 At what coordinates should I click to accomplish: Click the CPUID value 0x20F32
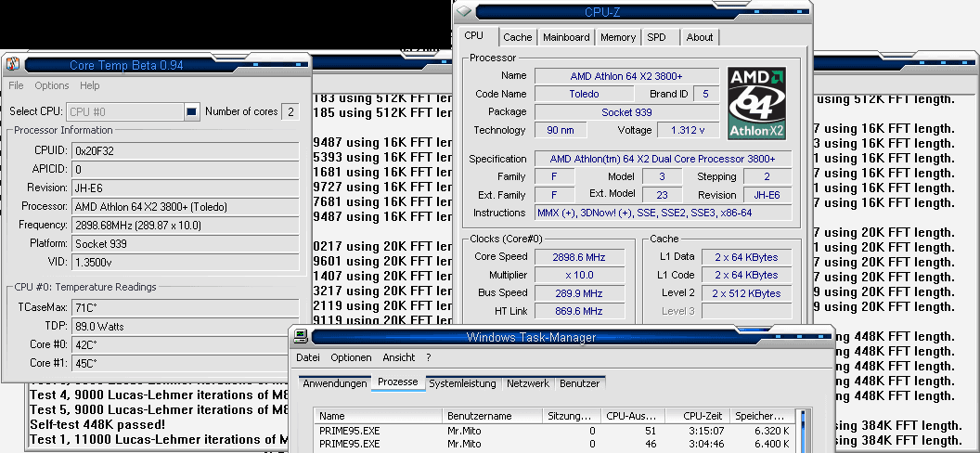coord(185,150)
